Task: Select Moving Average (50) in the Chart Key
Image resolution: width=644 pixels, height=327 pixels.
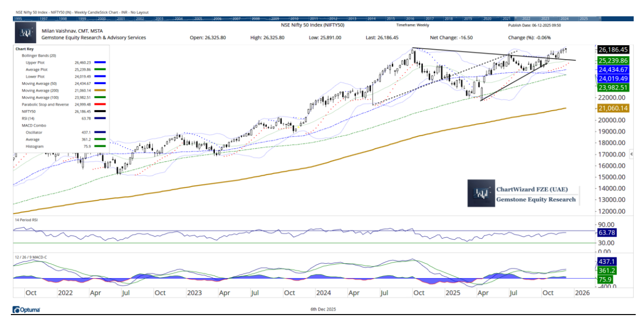Action: [38, 83]
